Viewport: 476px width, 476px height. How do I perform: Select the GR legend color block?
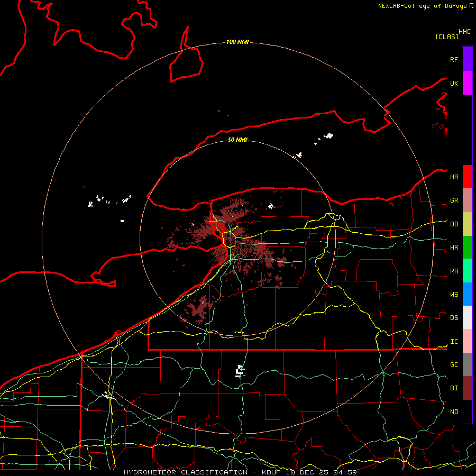(467, 200)
